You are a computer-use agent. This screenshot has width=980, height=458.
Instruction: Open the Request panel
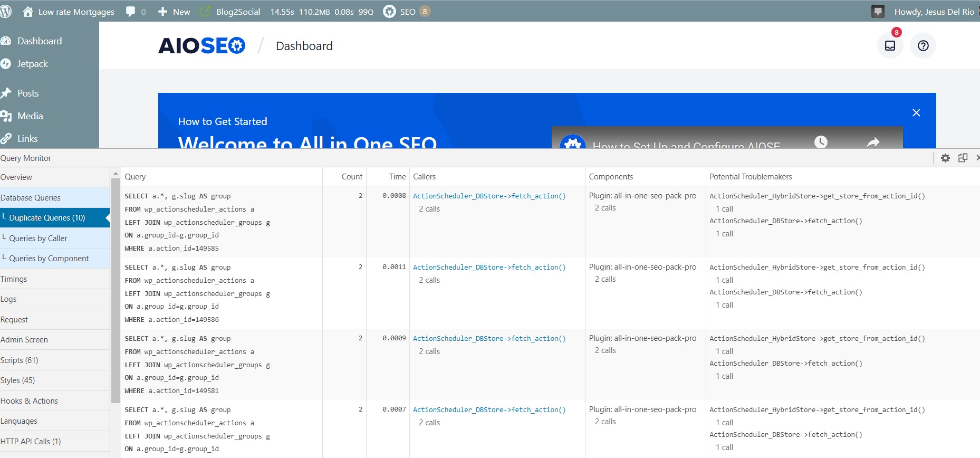point(55,320)
